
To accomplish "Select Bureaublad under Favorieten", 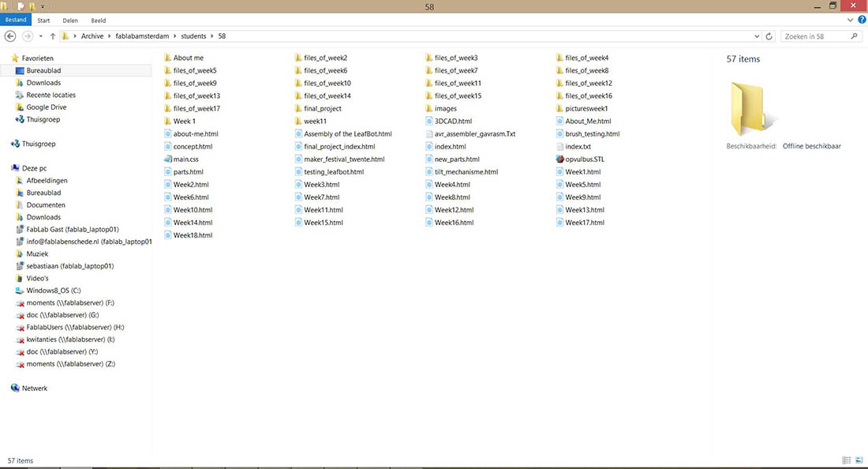I will point(43,70).
